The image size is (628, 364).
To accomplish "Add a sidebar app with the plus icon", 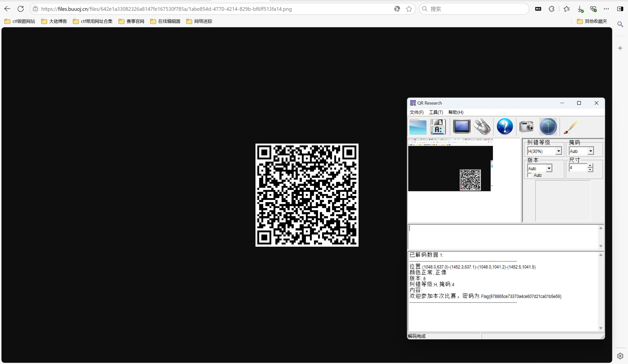I will click(x=620, y=48).
